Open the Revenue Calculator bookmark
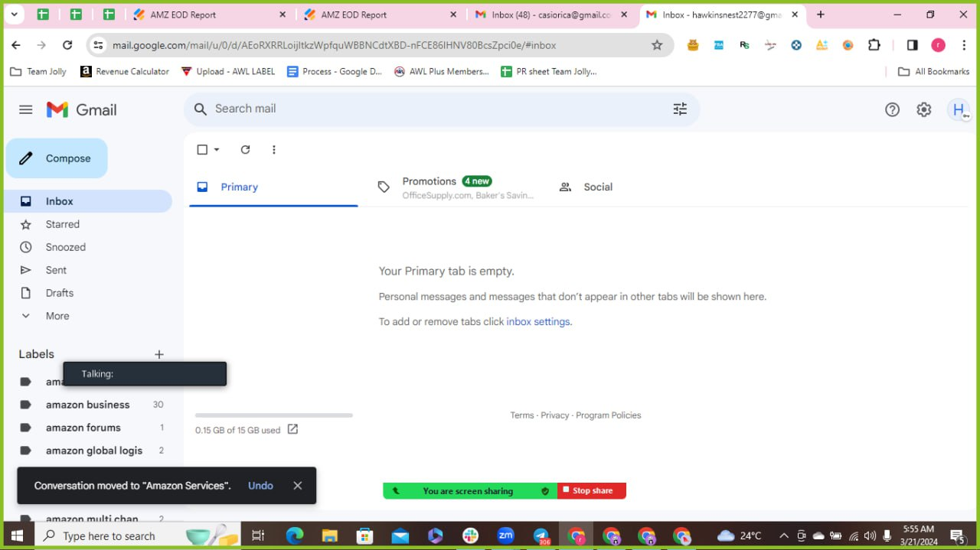 tap(124, 71)
